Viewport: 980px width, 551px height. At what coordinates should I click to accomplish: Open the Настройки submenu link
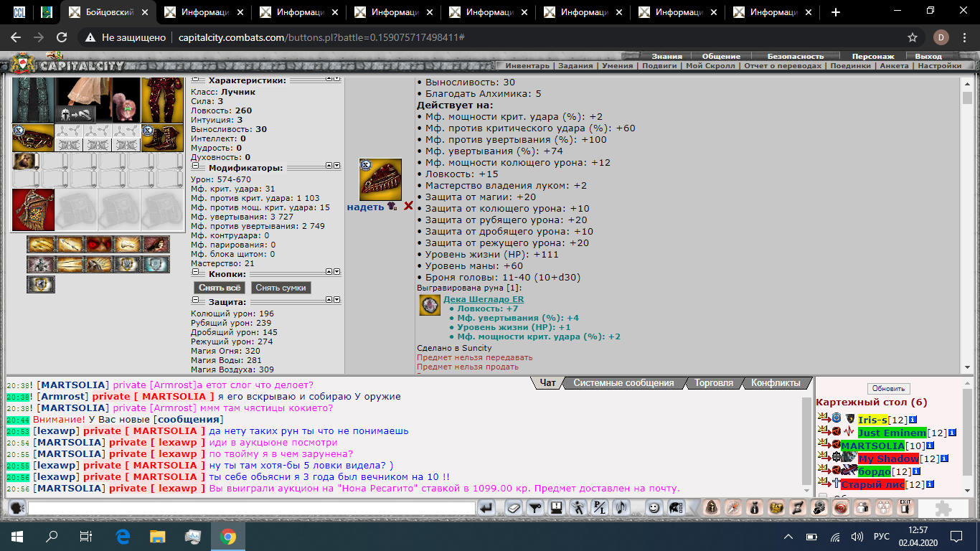939,66
